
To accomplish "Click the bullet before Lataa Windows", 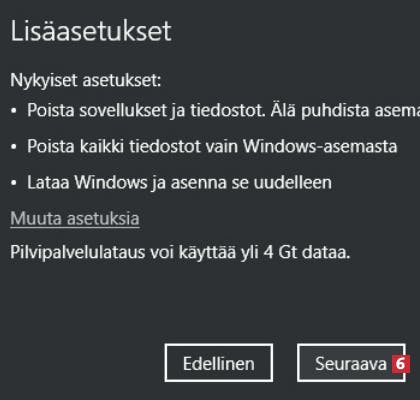I will (13, 183).
